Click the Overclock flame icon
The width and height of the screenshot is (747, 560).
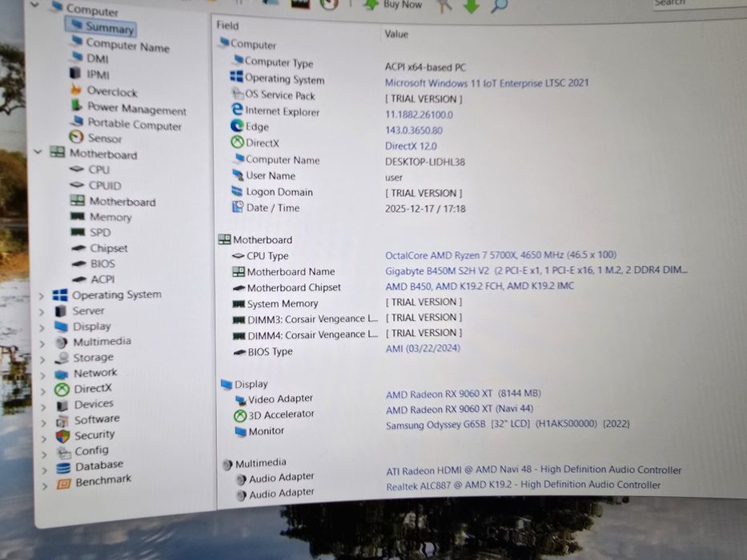(76, 89)
